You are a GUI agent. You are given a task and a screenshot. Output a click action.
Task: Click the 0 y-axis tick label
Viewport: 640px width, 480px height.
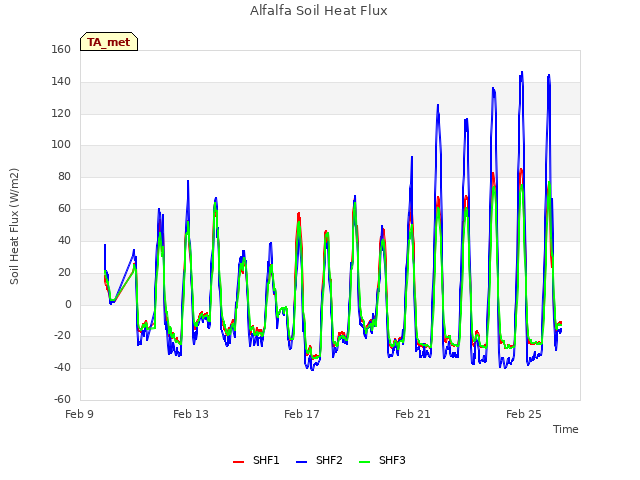[x=68, y=304]
